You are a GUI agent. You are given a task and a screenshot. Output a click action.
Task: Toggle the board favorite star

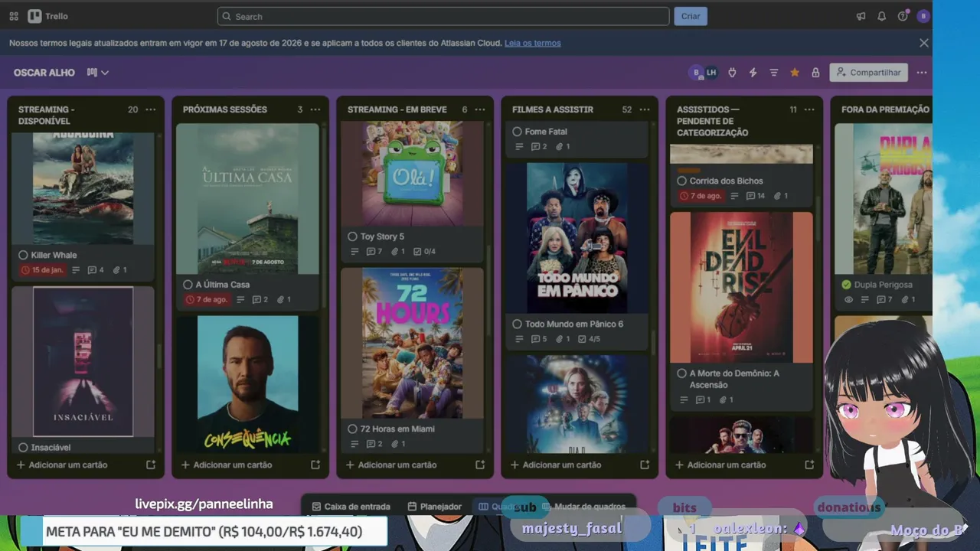tap(795, 73)
